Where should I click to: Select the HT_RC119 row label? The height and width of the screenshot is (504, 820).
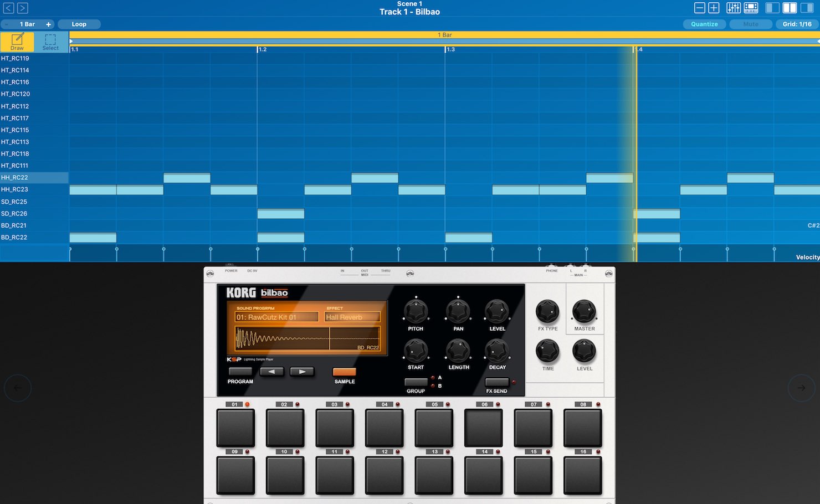point(15,58)
